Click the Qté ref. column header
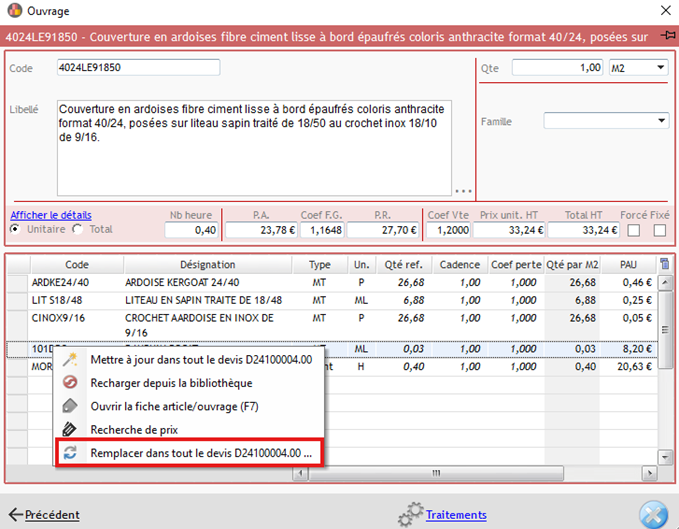The width and height of the screenshot is (679, 529). [x=403, y=264]
